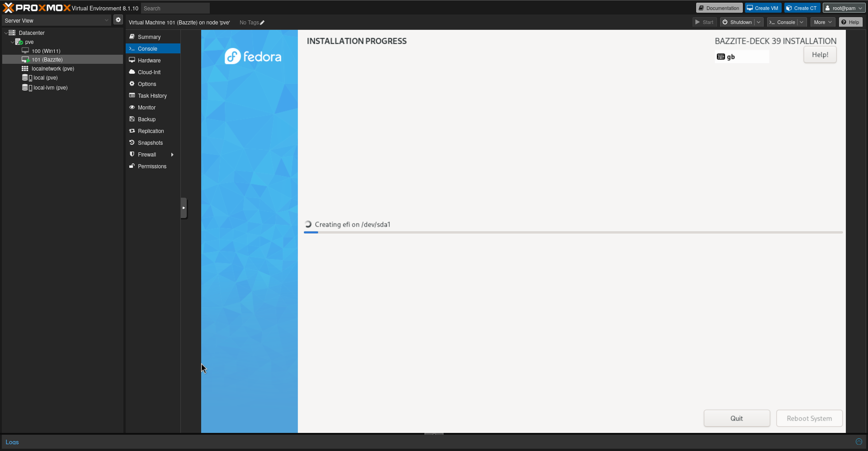The image size is (868, 451).
Task: Click the local (pve) storage icon
Action: point(27,78)
